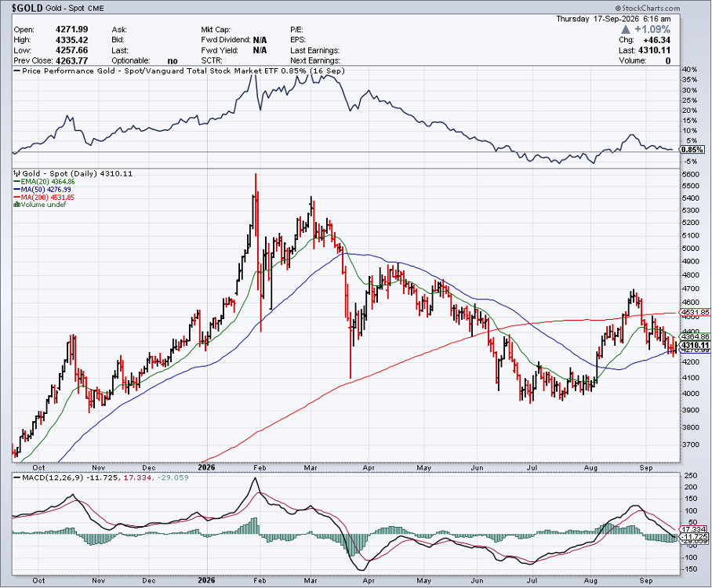
Task: Click the 17.334 MACD signal value tag
Action: pos(693,529)
